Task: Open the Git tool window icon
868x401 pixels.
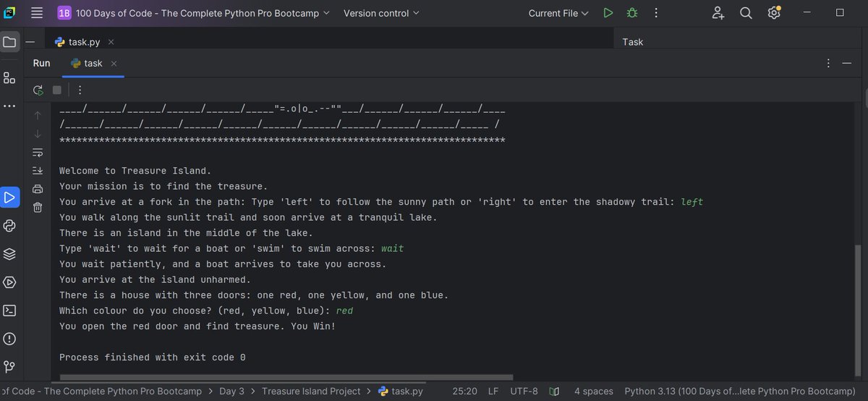Action: point(9,367)
